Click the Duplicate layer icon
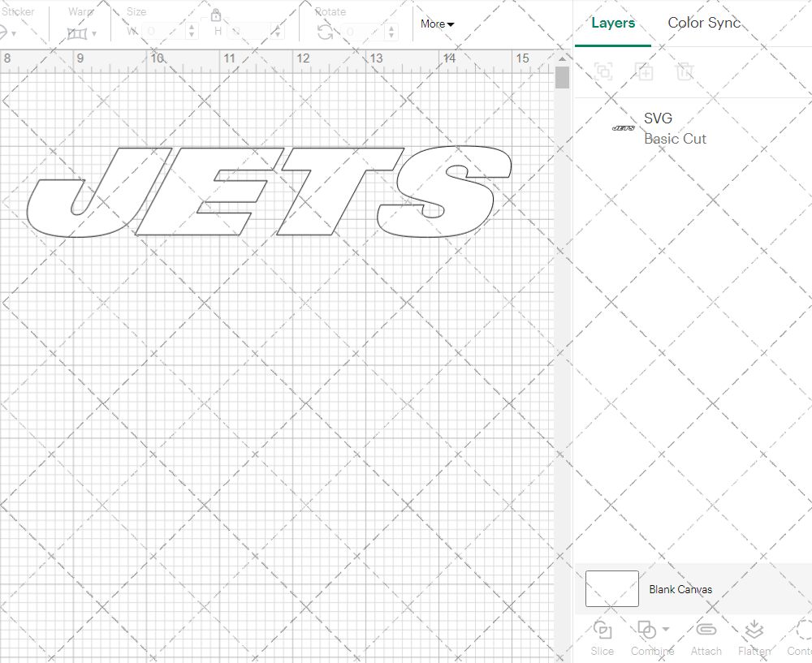Image resolution: width=812 pixels, height=663 pixels. click(644, 71)
